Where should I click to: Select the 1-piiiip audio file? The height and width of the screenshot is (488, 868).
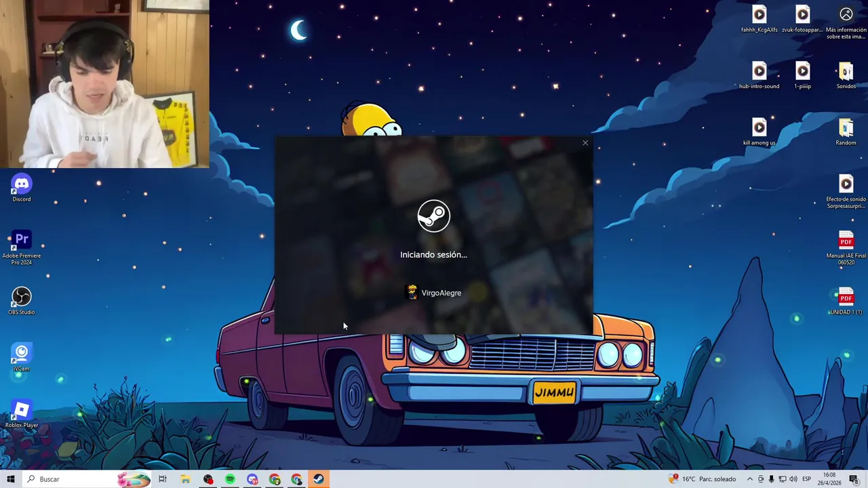802,75
